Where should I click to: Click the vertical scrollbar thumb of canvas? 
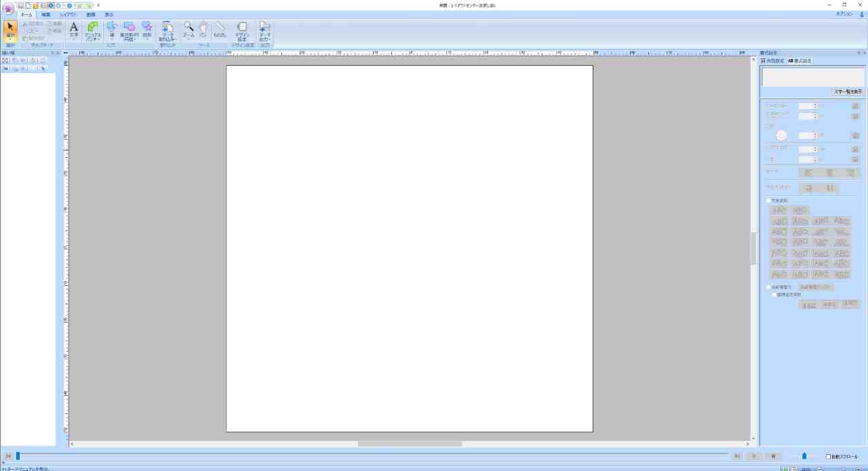click(753, 248)
